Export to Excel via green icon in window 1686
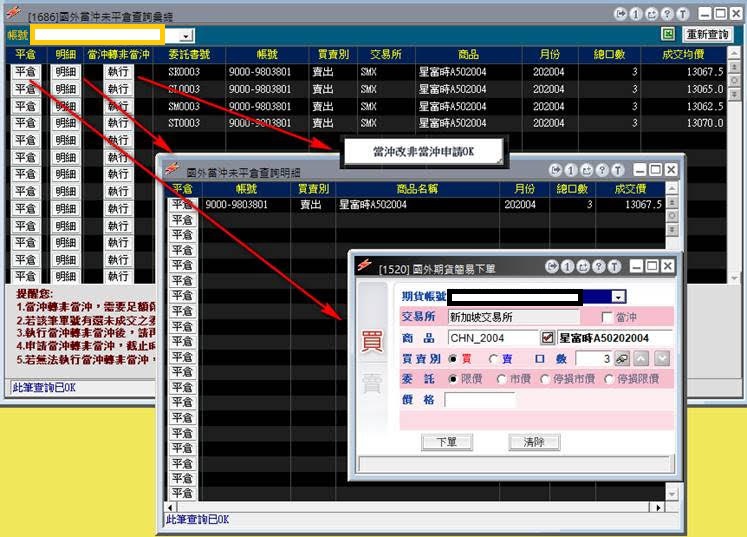 pyautogui.click(x=668, y=34)
